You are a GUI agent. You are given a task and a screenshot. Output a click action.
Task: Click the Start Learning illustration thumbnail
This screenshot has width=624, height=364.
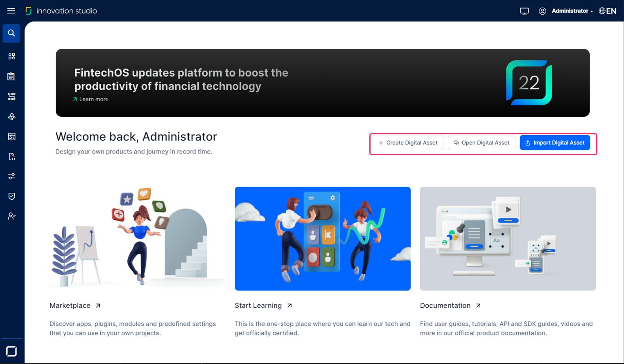323,239
